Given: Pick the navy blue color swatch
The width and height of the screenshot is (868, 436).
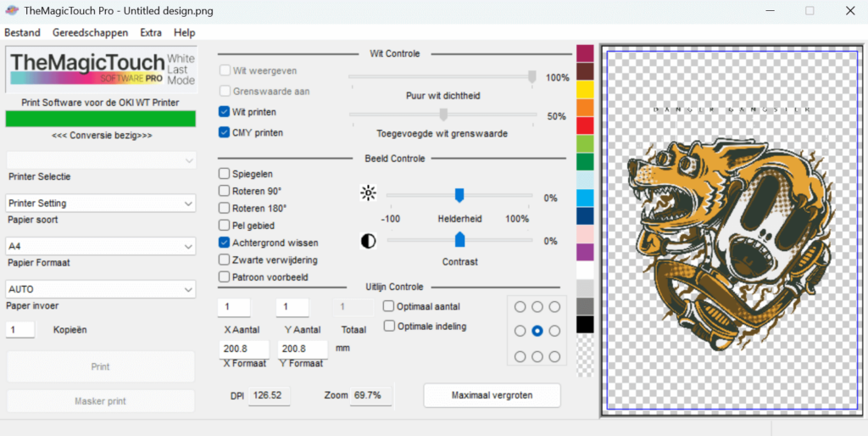Looking at the screenshot, I should tap(585, 216).
